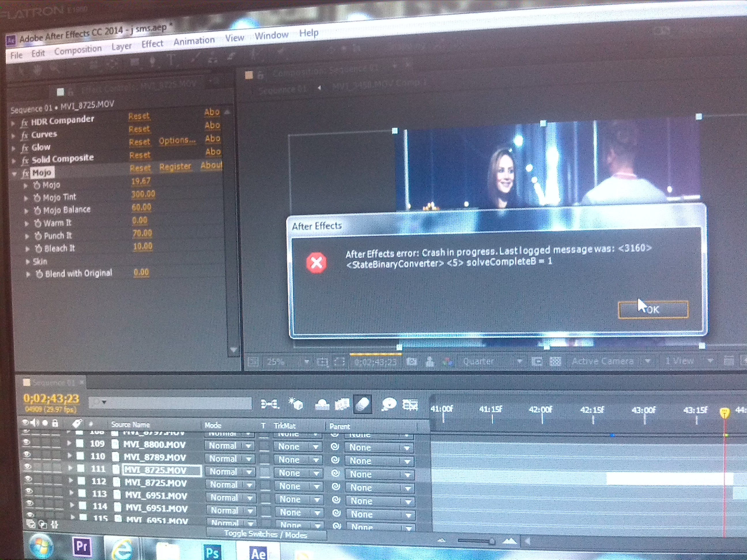The image size is (747, 560).
Task: Open the Layer menu
Action: point(122,46)
